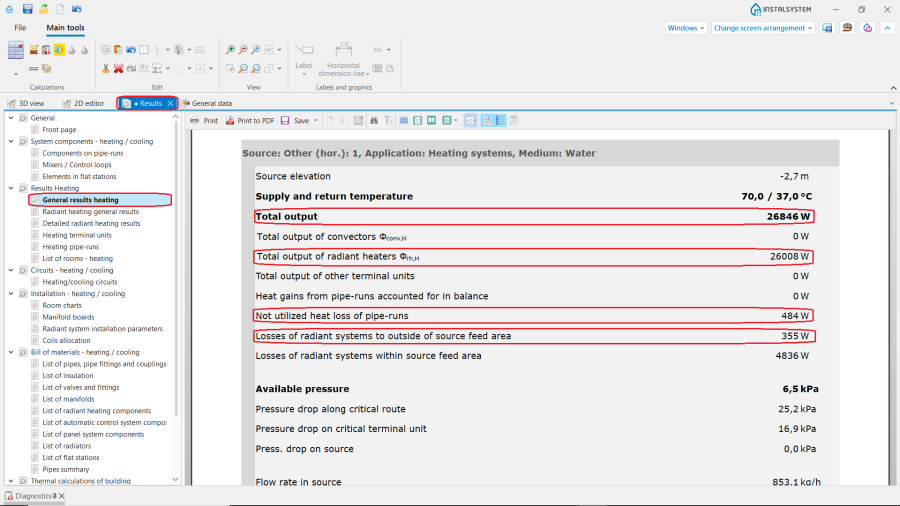Click the home drop icon at the far left of the title bar
The image size is (900, 506).
click(10, 9)
